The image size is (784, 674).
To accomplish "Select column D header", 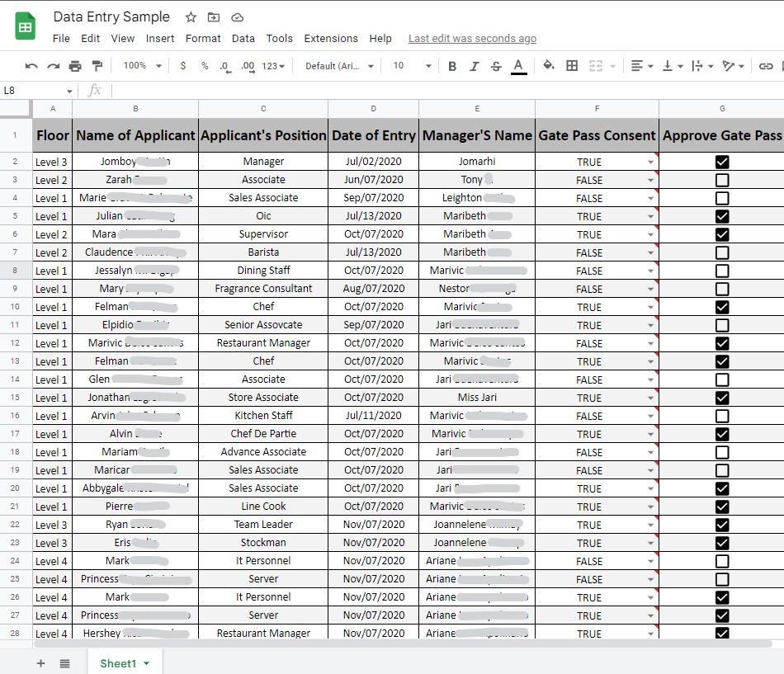I will point(374,109).
